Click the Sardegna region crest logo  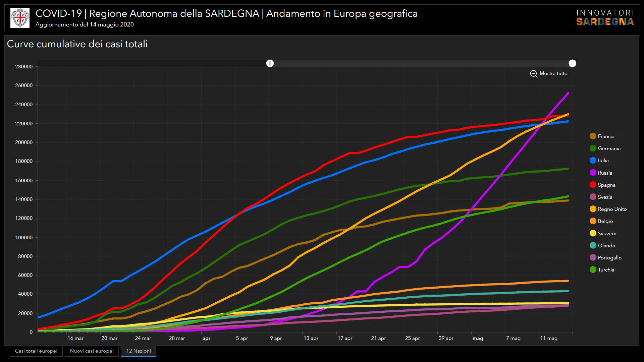[20, 18]
